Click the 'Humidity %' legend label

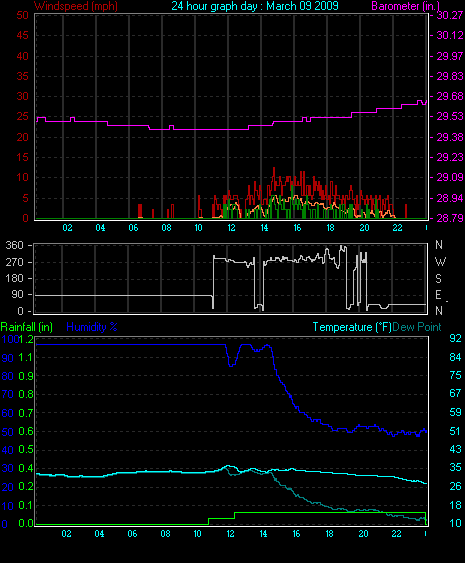(x=92, y=327)
